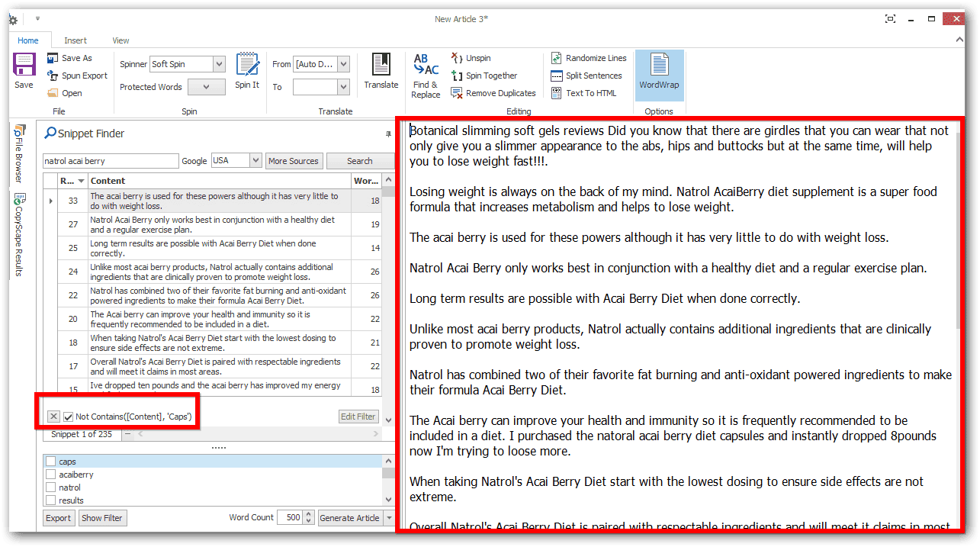This screenshot has width=980, height=547.
Task: Remove the Not Contains filter
Action: point(53,417)
